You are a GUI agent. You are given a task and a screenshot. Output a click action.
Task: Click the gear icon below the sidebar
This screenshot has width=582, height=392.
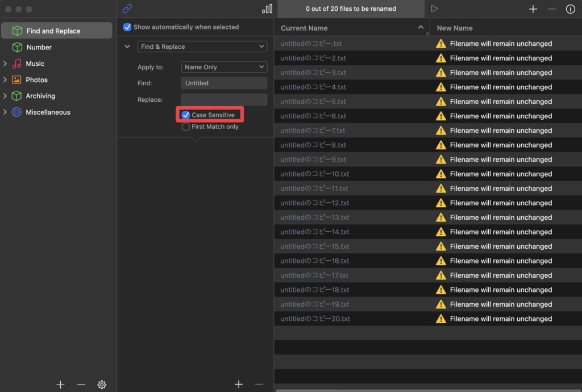point(102,385)
